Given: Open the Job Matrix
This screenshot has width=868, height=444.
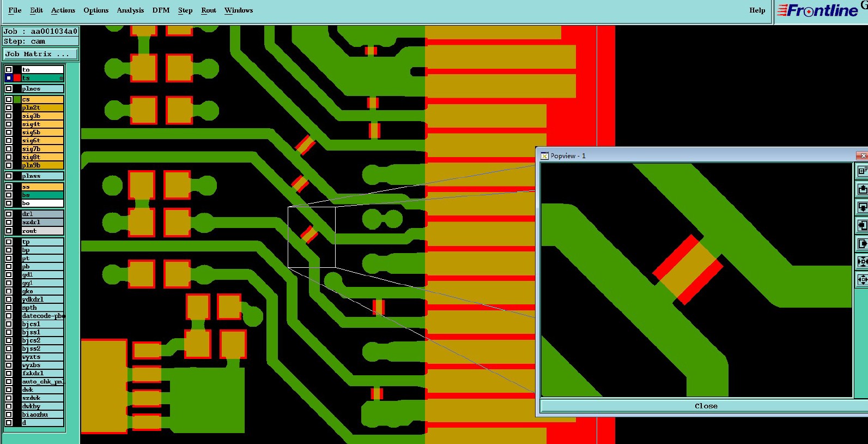Looking at the screenshot, I should [41, 54].
